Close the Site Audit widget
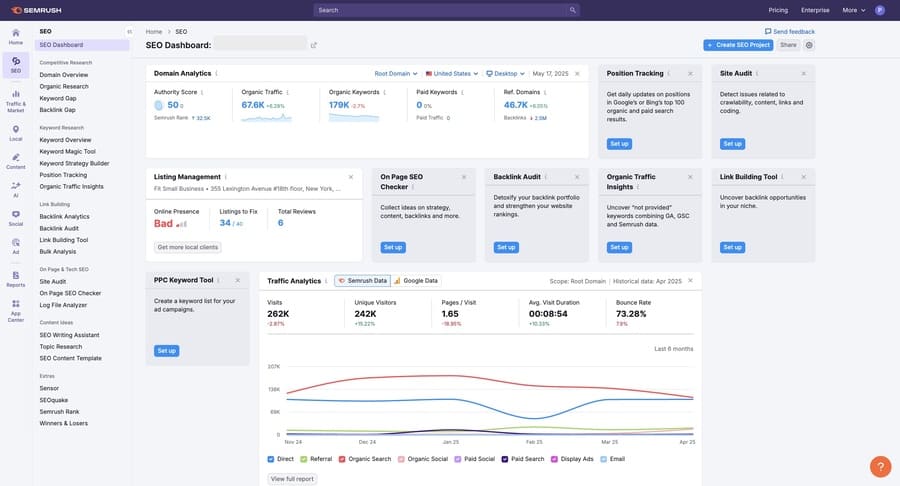 [803, 73]
